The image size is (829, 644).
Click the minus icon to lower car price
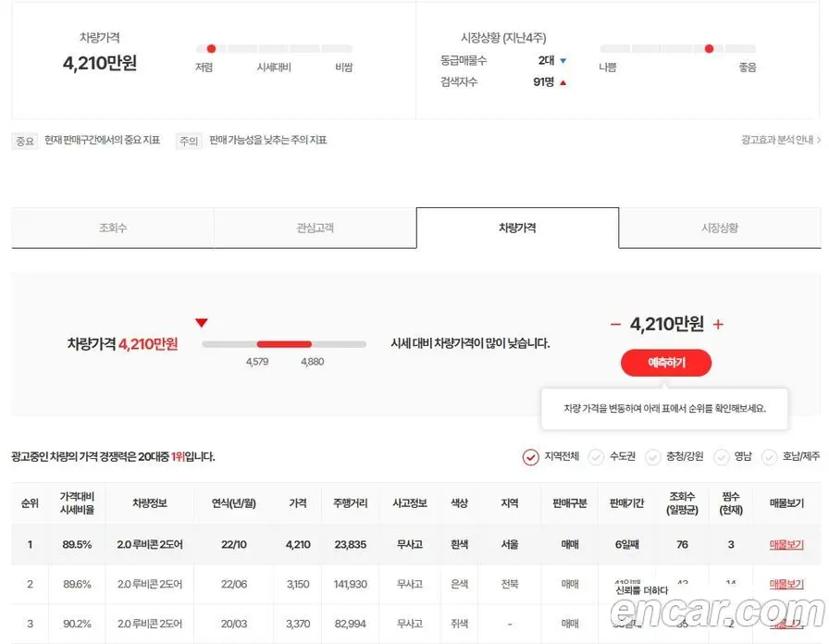coord(615,324)
